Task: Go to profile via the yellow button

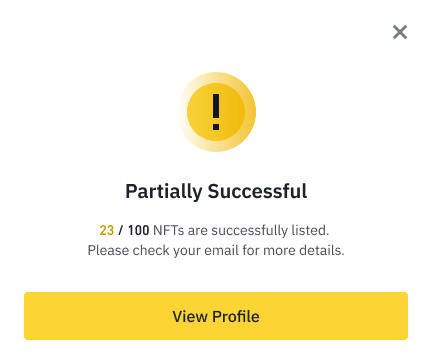Action: pyautogui.click(x=216, y=316)
